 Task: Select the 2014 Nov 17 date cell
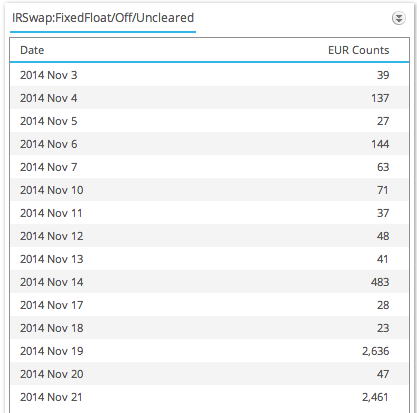point(52,305)
